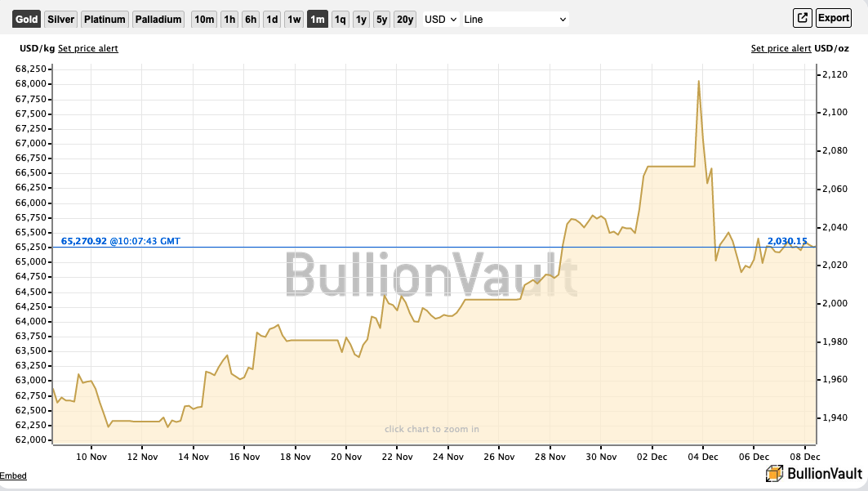Viewport: 868px width, 491px height.
Task: Click the price spike peak on 04 Dec
Action: [699, 82]
